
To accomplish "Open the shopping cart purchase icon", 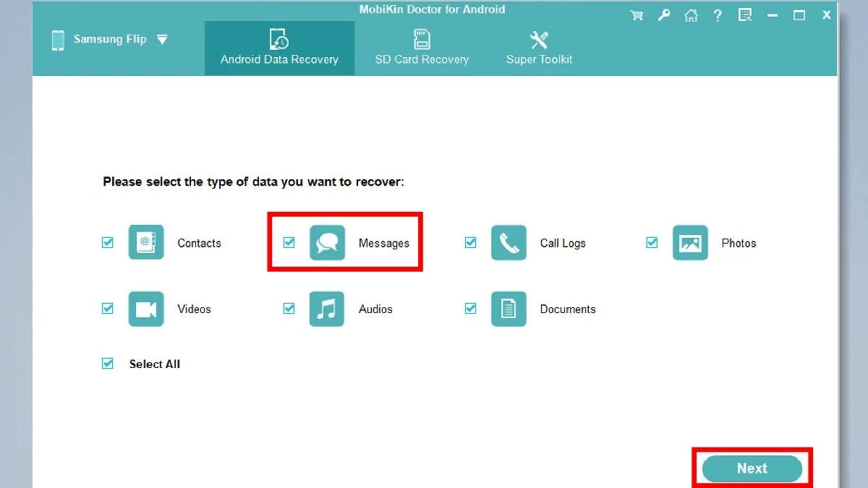I will coord(637,15).
